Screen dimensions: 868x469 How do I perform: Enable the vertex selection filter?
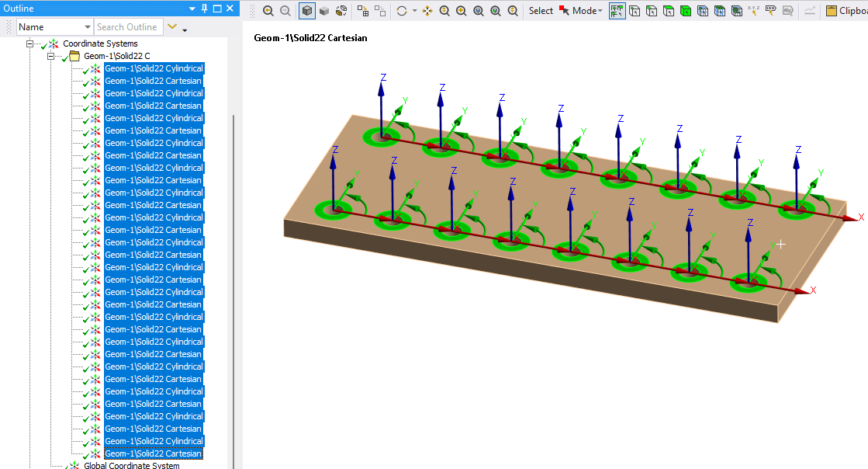pyautogui.click(x=635, y=11)
